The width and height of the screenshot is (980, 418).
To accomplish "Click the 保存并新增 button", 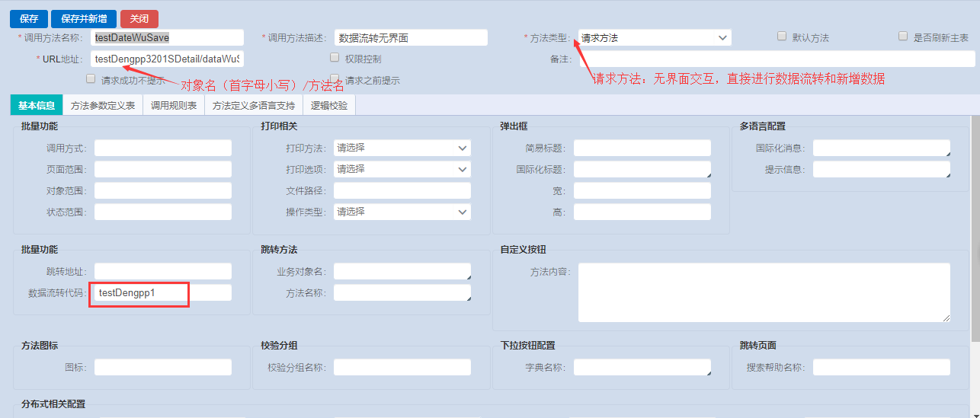I will tap(84, 19).
